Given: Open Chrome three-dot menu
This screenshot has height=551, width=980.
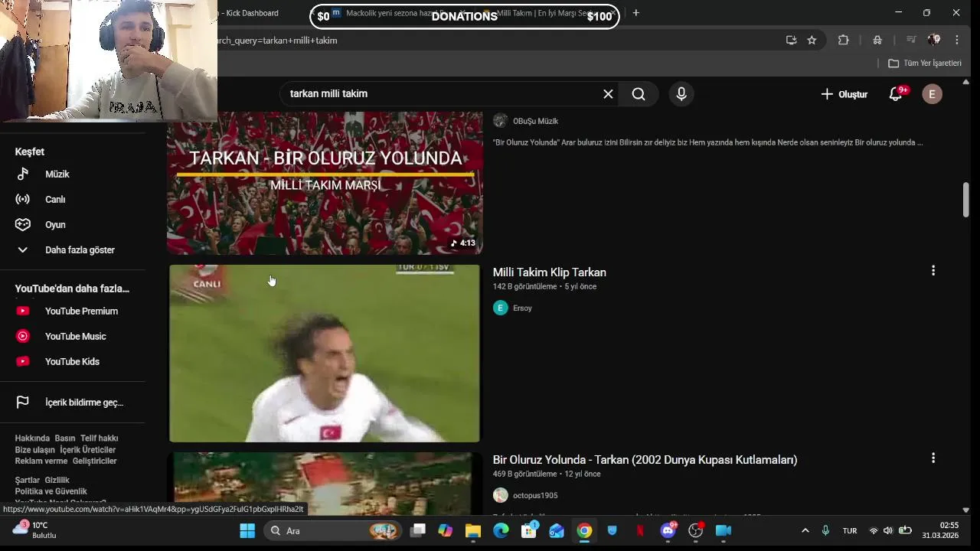Looking at the screenshot, I should point(957,41).
